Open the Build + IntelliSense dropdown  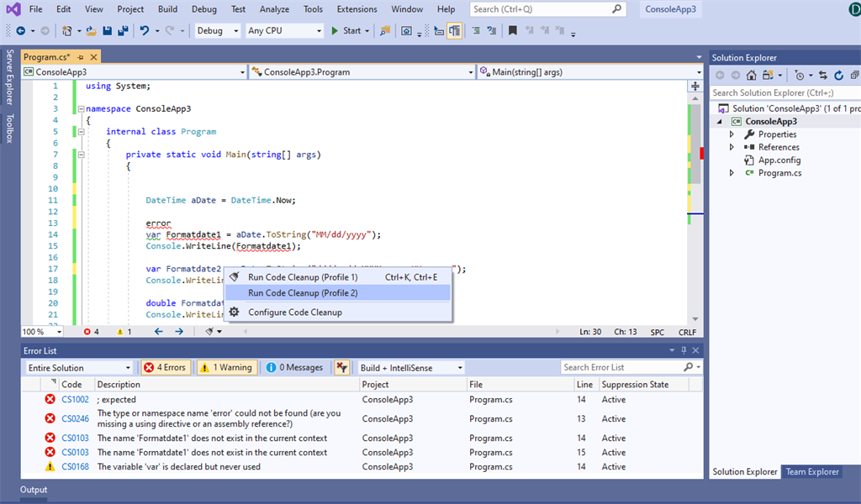click(x=412, y=366)
